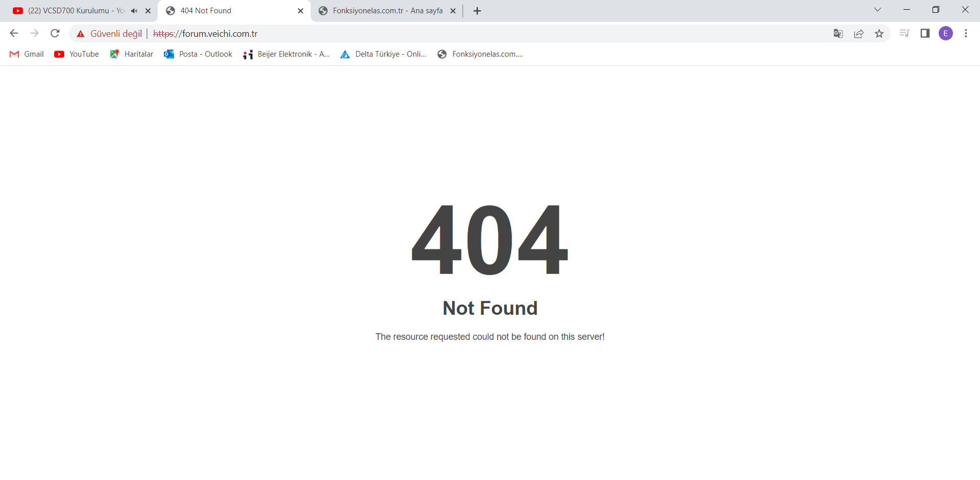980x480 pixels.
Task: Open the media controls icon
Action: point(904,34)
